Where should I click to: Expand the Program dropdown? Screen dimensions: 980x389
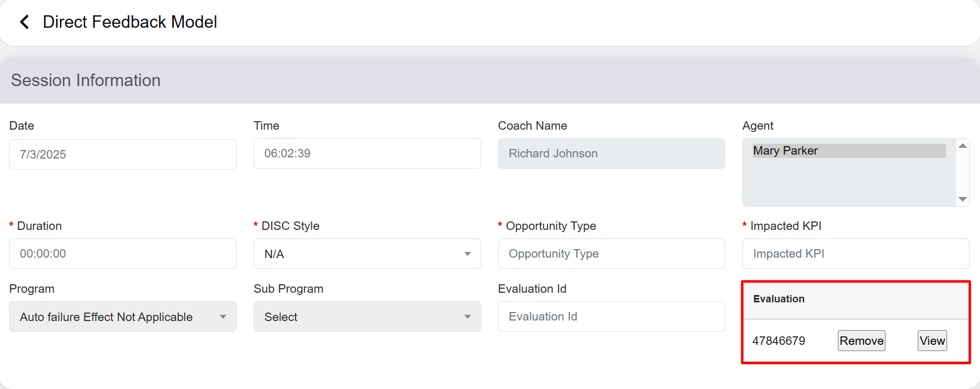coord(122,317)
